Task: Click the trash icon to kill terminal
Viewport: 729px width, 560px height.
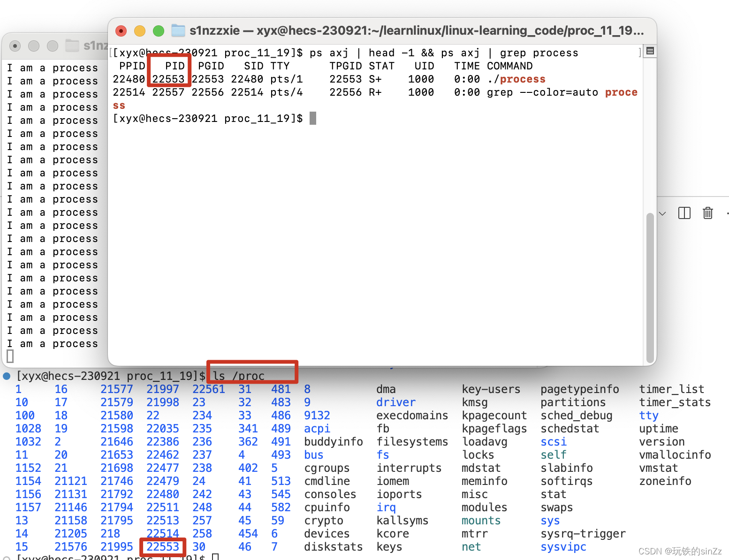Action: 708,213
